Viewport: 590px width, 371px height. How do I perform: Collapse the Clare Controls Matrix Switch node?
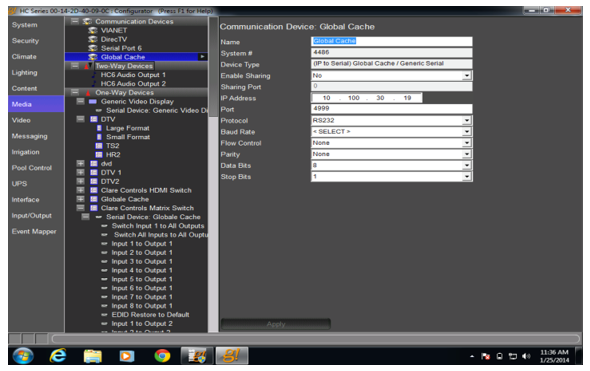coord(81,208)
